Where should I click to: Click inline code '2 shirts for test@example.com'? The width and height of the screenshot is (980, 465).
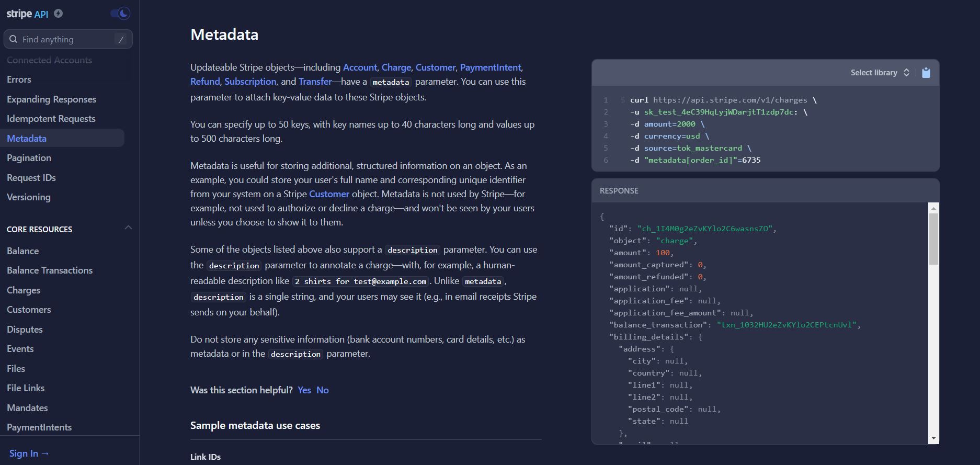pyautogui.click(x=360, y=281)
